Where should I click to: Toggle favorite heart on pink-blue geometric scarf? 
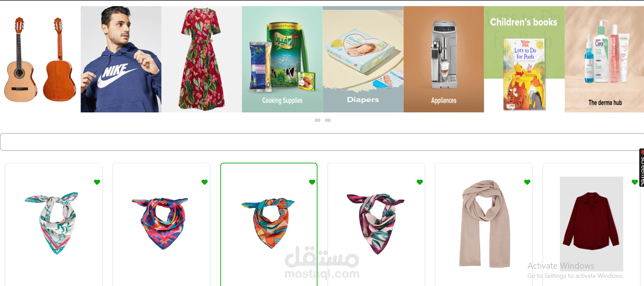pyautogui.click(x=204, y=182)
